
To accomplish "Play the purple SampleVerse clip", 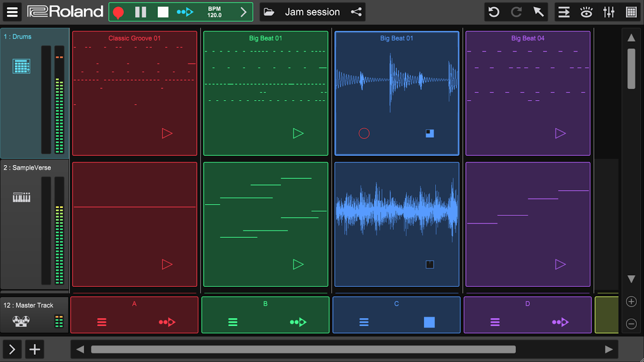I will tap(561, 264).
